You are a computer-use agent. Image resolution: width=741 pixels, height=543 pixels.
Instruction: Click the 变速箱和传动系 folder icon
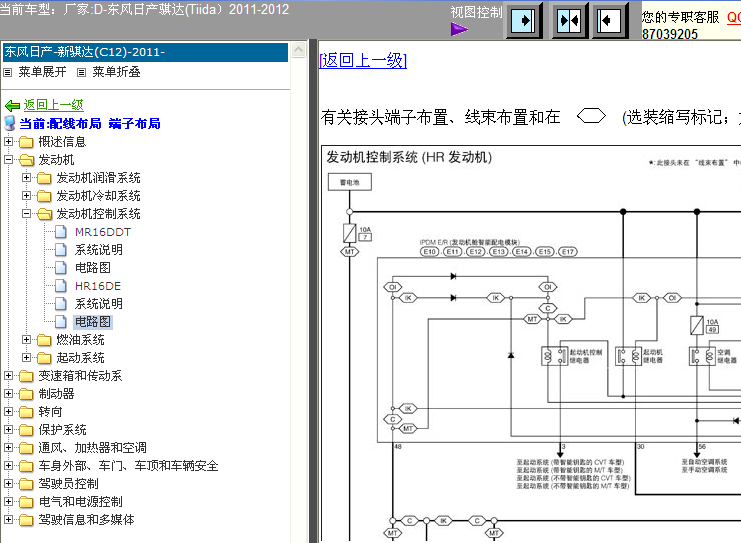click(x=26, y=376)
